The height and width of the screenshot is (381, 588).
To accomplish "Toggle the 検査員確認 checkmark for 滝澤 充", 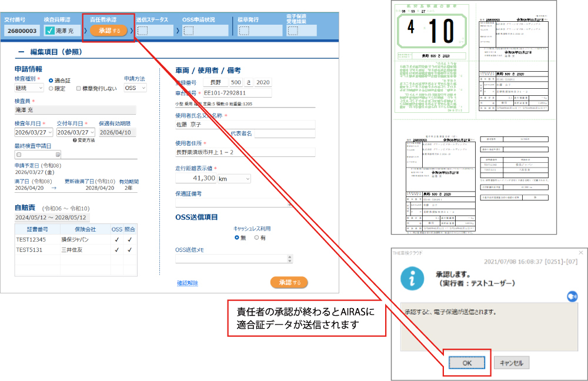I will click(50, 31).
